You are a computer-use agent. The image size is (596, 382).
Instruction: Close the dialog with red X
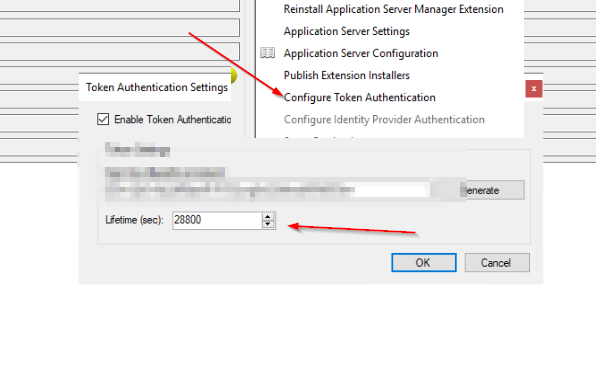click(x=534, y=89)
